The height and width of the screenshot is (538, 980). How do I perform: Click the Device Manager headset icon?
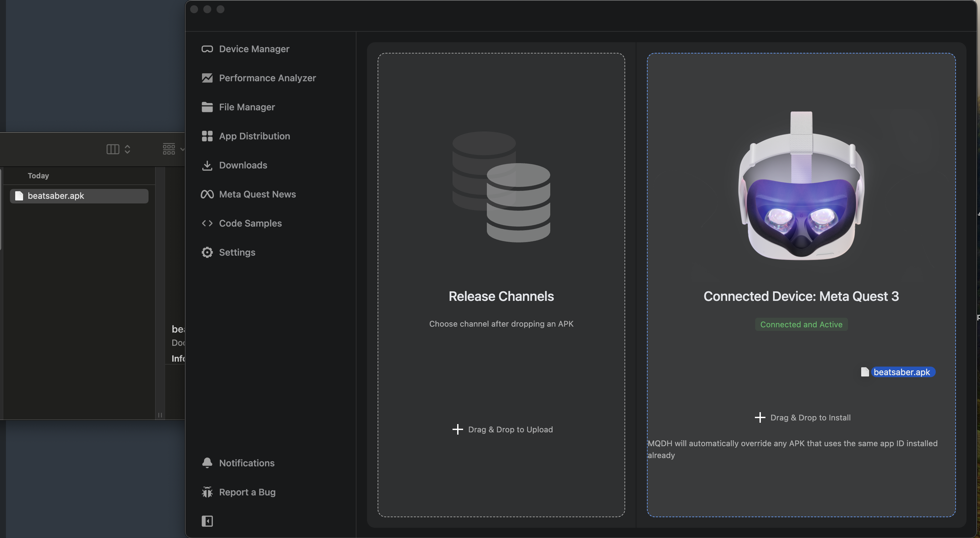pyautogui.click(x=207, y=49)
